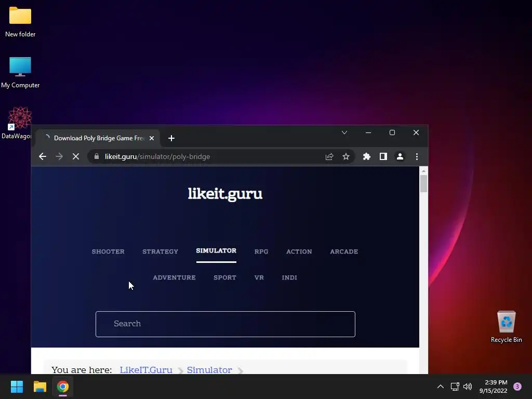Open the network tray icon
Screen dimensions: 532x399
click(x=455, y=387)
